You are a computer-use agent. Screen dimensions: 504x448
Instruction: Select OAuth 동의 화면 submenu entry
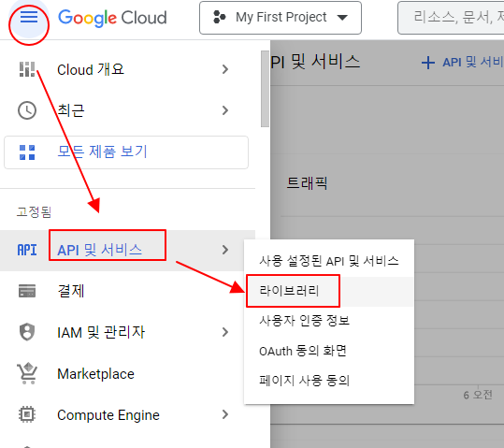329,351
